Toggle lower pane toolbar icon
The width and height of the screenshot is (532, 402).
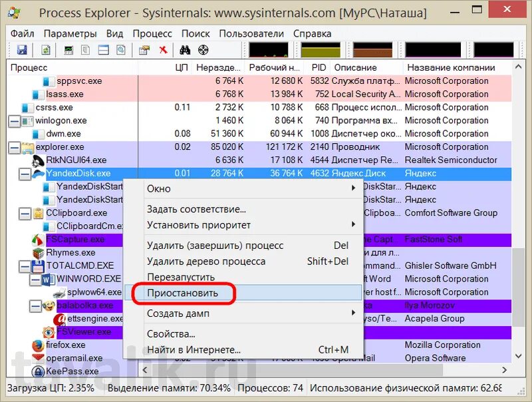tap(104, 50)
